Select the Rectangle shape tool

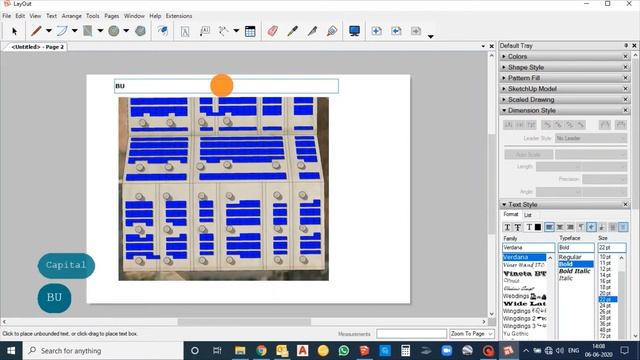point(87,31)
